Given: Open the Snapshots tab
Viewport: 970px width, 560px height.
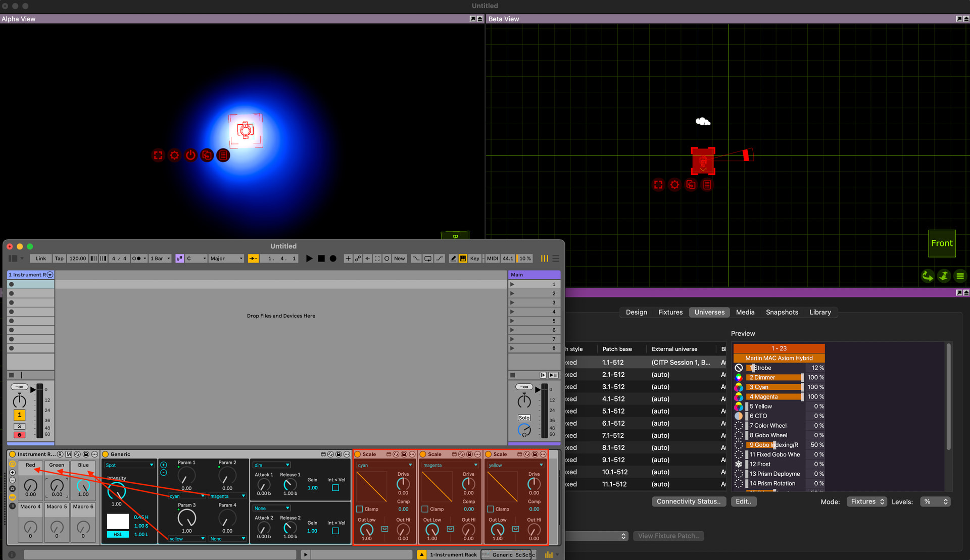Looking at the screenshot, I should (x=782, y=312).
